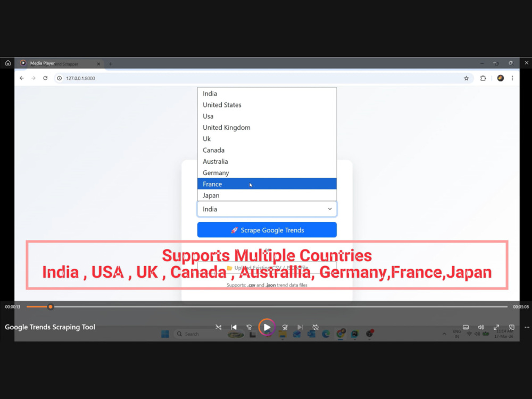Screen dimensions: 532x399
Task: Click the country dropdown showing India
Action: pos(267,209)
